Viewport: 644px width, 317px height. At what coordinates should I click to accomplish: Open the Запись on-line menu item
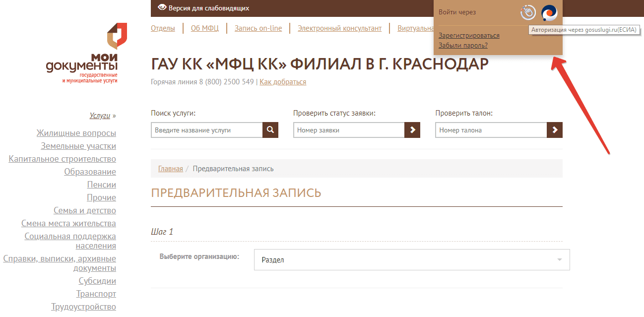click(x=258, y=28)
